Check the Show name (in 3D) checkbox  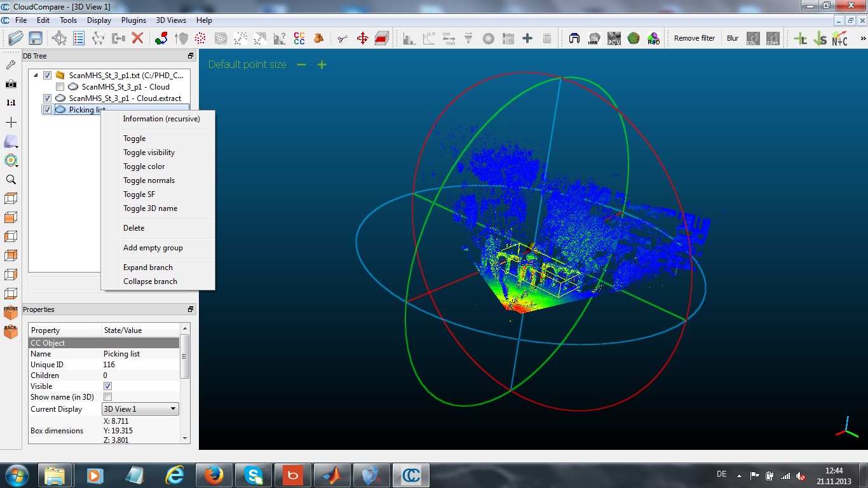pos(107,397)
